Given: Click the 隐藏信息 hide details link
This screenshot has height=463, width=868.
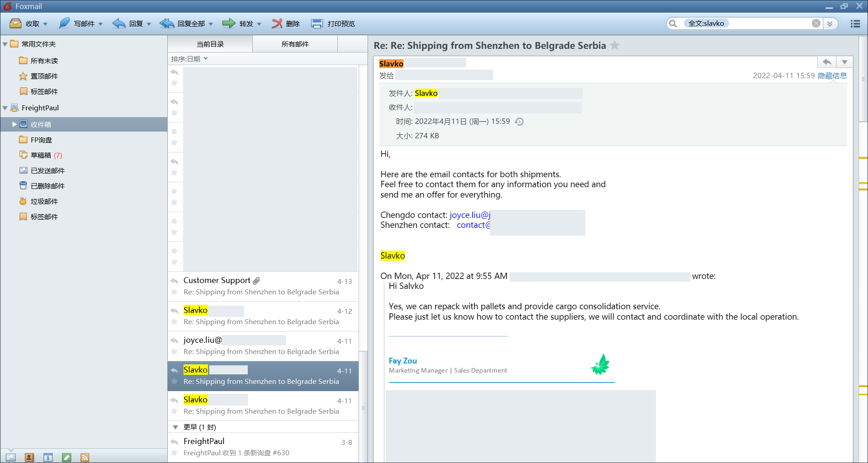Looking at the screenshot, I should pos(832,76).
